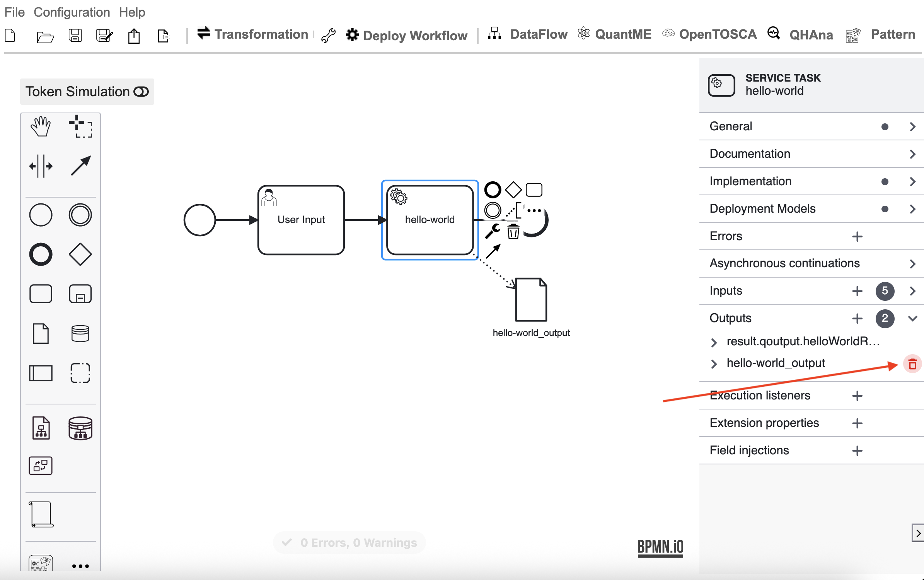The image size is (924, 580).
Task: Append gateway from context pad
Action: tap(513, 190)
